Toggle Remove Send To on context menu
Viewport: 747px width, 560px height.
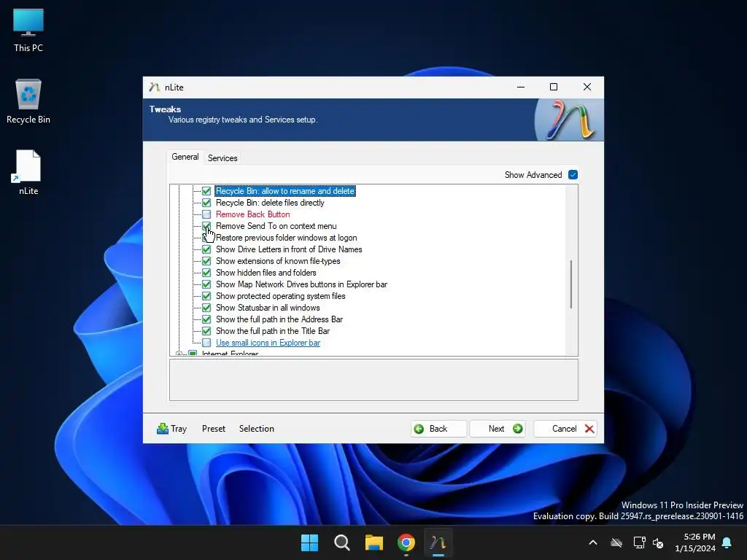206,226
